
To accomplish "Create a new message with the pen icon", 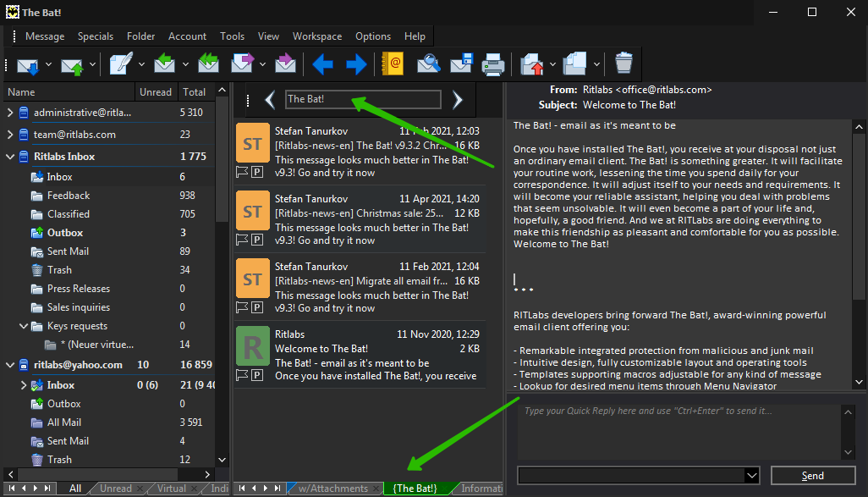I will pyautogui.click(x=121, y=64).
